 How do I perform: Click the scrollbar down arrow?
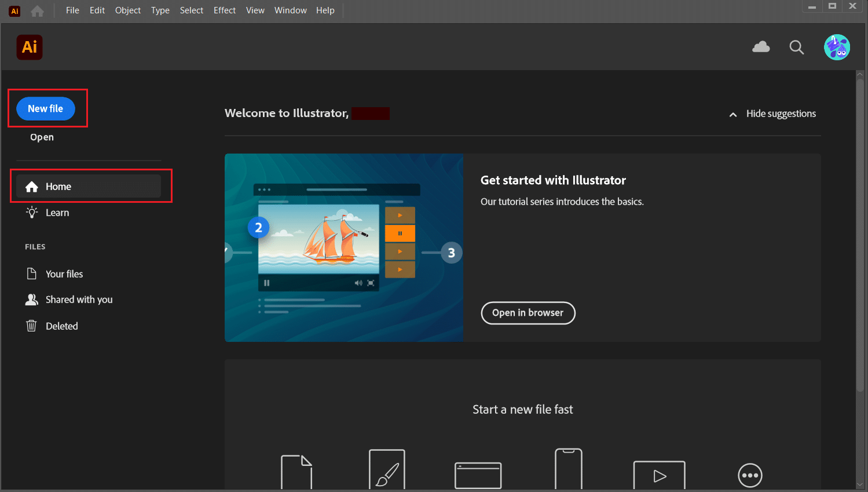(x=860, y=485)
